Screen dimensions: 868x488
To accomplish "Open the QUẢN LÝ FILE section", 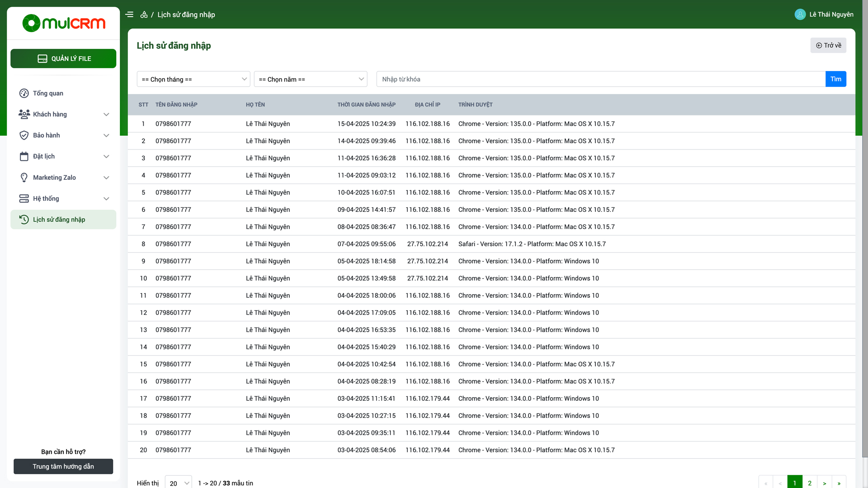I will tap(63, 59).
